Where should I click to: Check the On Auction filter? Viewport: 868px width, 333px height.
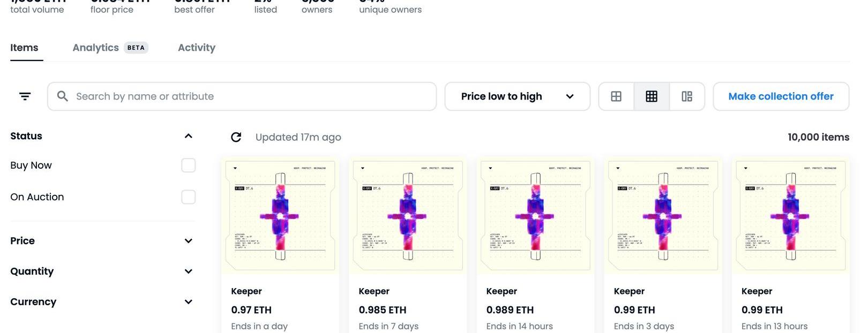pyautogui.click(x=188, y=197)
